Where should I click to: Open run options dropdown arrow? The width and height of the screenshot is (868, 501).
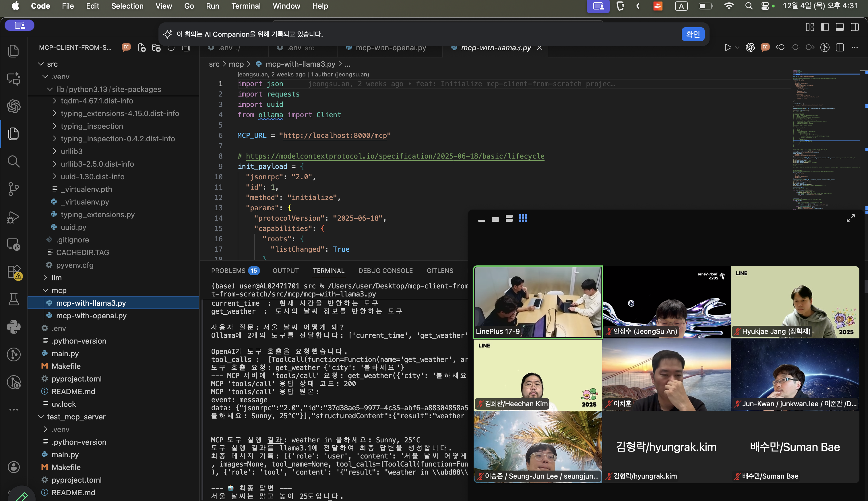(x=737, y=47)
